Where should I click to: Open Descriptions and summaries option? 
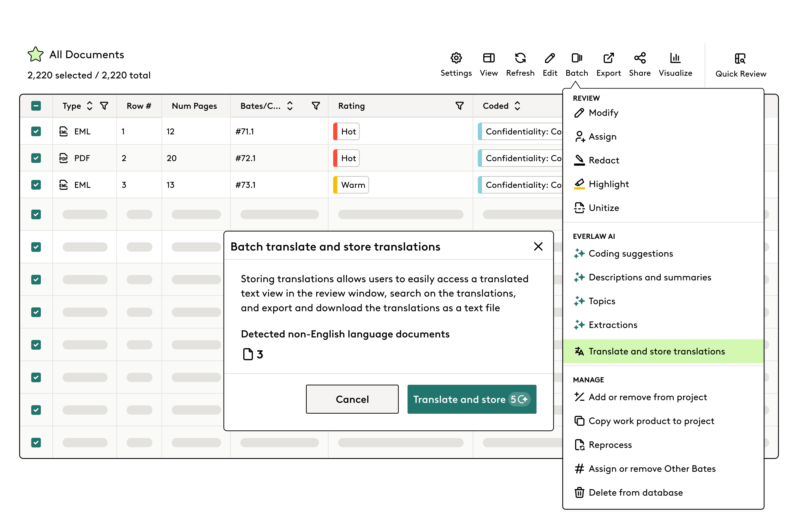(663, 277)
